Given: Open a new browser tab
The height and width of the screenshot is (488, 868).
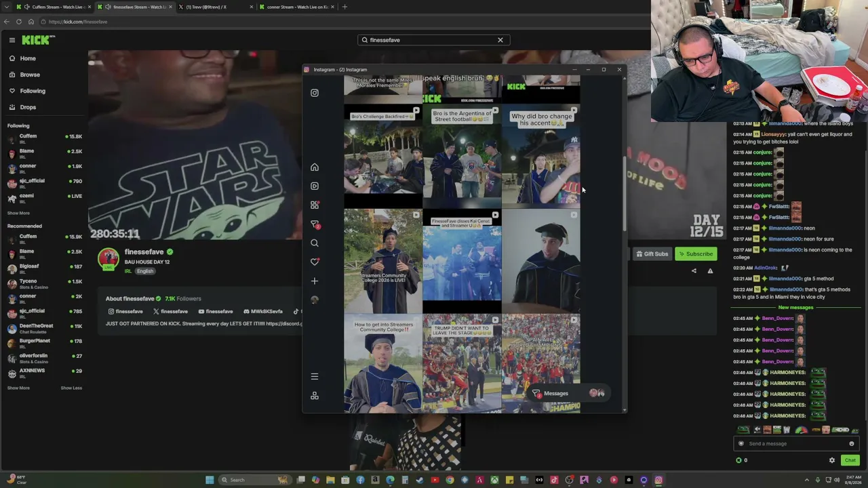Looking at the screenshot, I should tap(344, 7).
